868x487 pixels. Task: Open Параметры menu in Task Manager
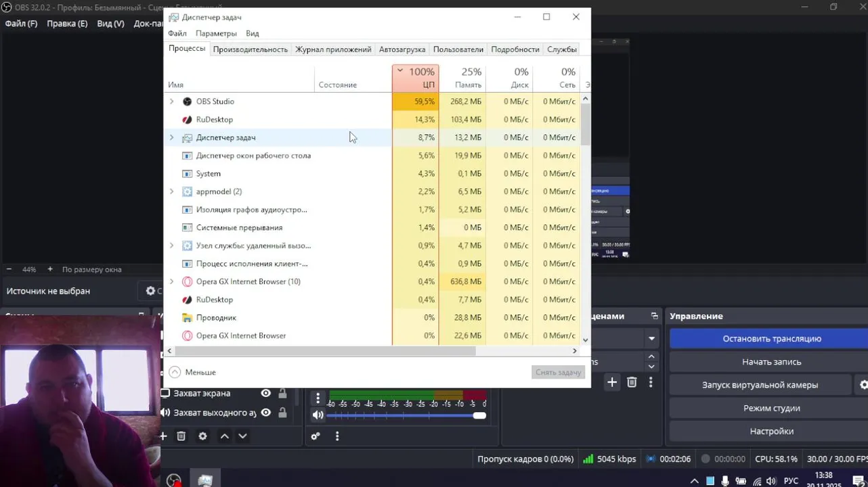tap(216, 33)
